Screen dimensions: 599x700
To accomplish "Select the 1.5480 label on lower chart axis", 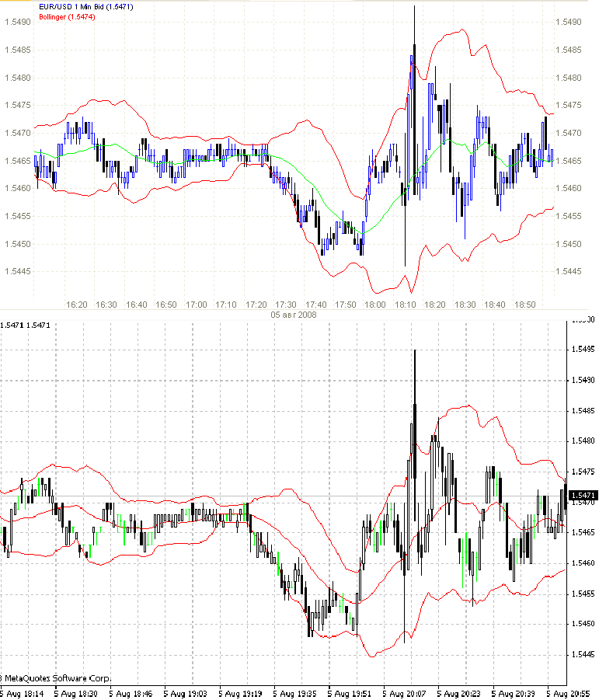I will (583, 441).
